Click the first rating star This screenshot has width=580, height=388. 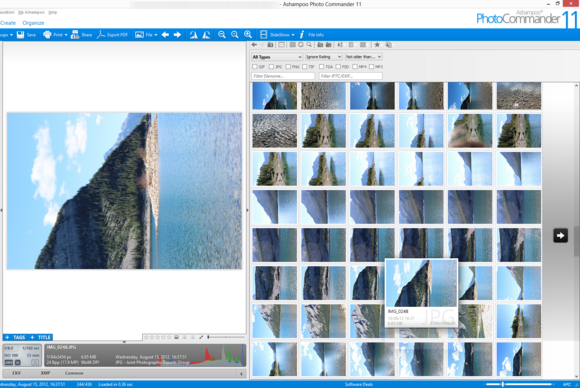coord(146,337)
